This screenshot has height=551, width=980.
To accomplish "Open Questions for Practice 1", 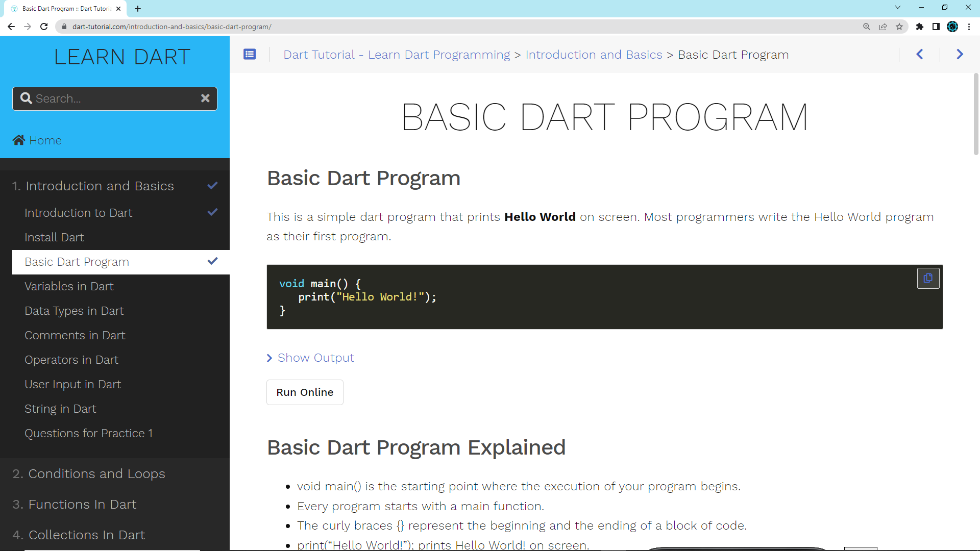I will (x=88, y=433).
